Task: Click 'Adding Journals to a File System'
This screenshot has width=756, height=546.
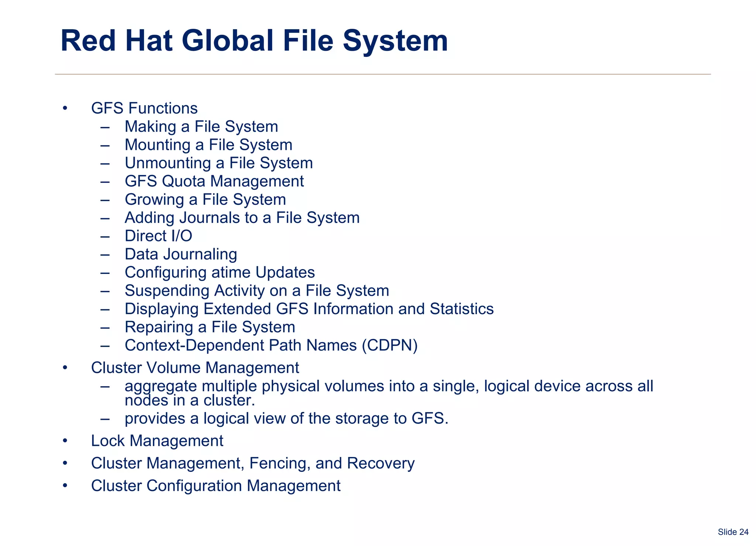Action: click(x=242, y=218)
